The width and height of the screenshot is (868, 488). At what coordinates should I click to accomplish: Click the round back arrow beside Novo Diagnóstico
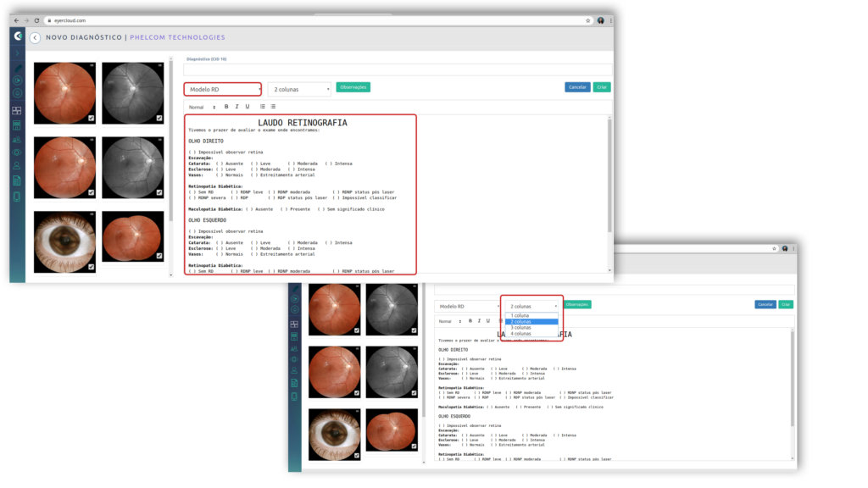tap(35, 37)
